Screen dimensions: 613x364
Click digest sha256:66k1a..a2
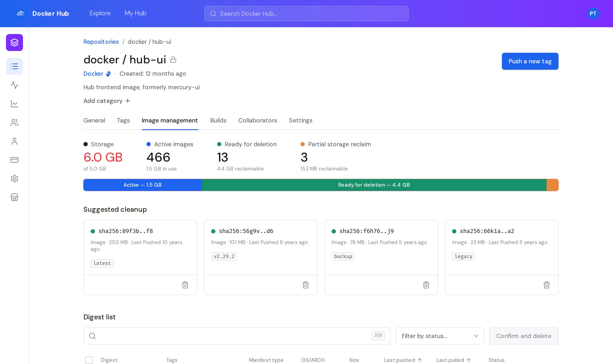487,231
